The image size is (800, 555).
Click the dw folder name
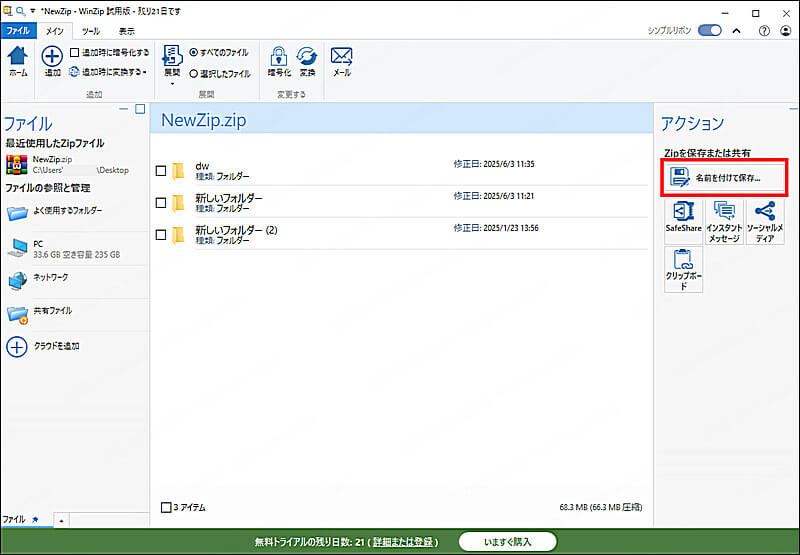[x=202, y=166]
